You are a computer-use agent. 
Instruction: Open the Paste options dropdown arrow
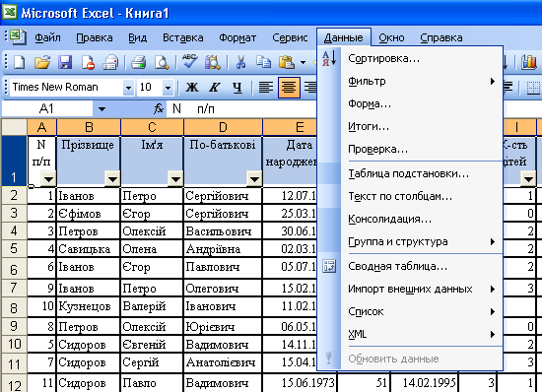(303, 62)
